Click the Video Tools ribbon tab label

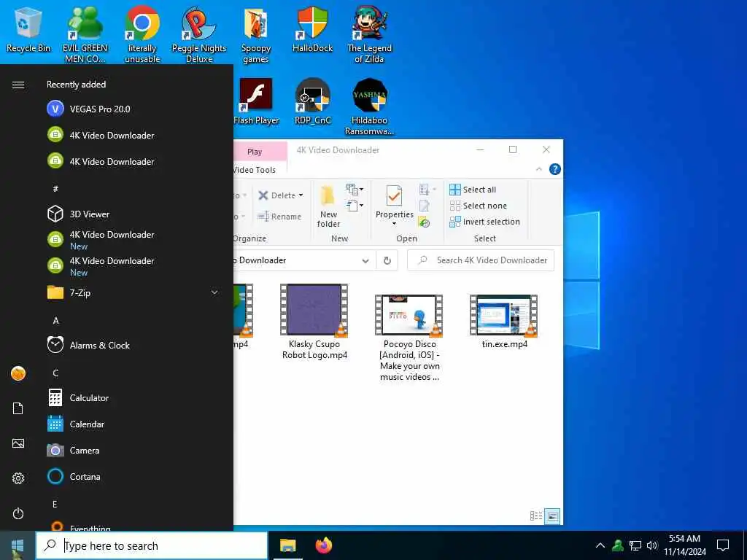[x=255, y=169]
